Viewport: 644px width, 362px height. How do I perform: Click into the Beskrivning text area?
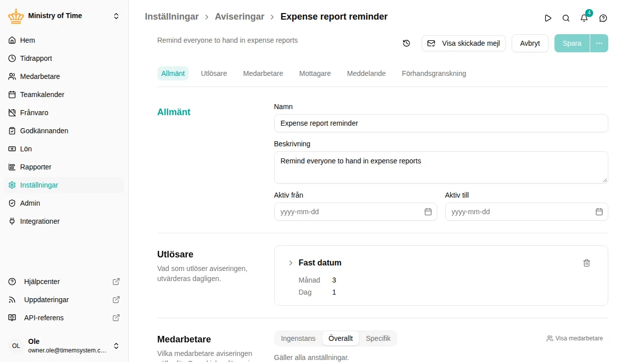click(x=441, y=167)
